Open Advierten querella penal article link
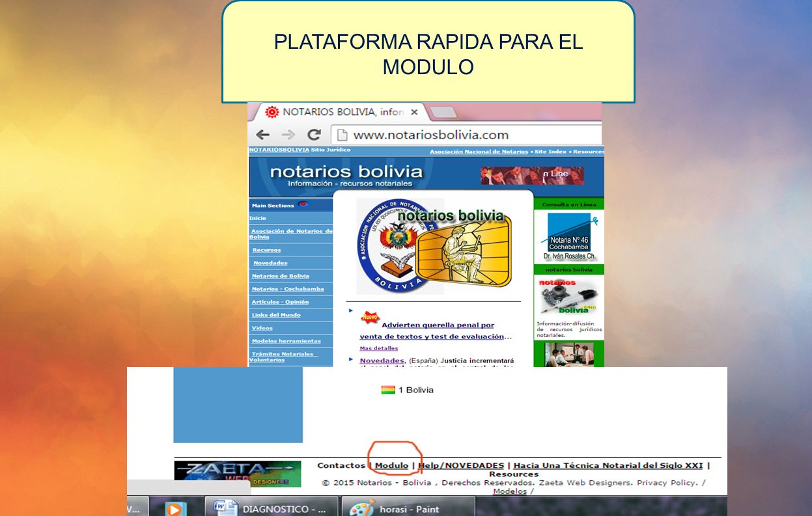The image size is (812, 516). pyautogui.click(x=437, y=331)
